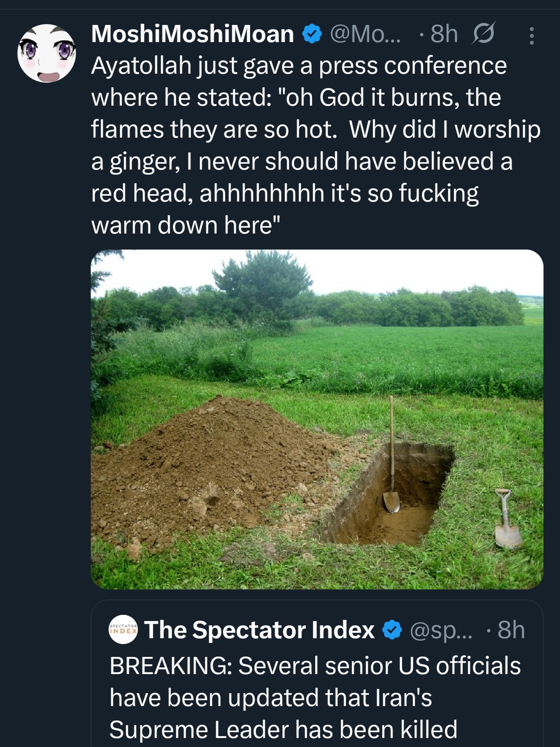Click the word BREAKING in quoted post

point(171,666)
